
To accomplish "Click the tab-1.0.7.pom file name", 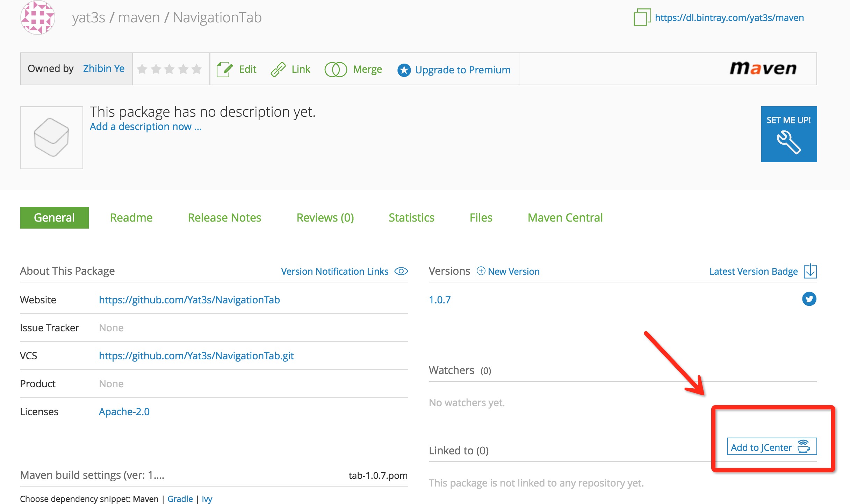I will click(x=378, y=475).
